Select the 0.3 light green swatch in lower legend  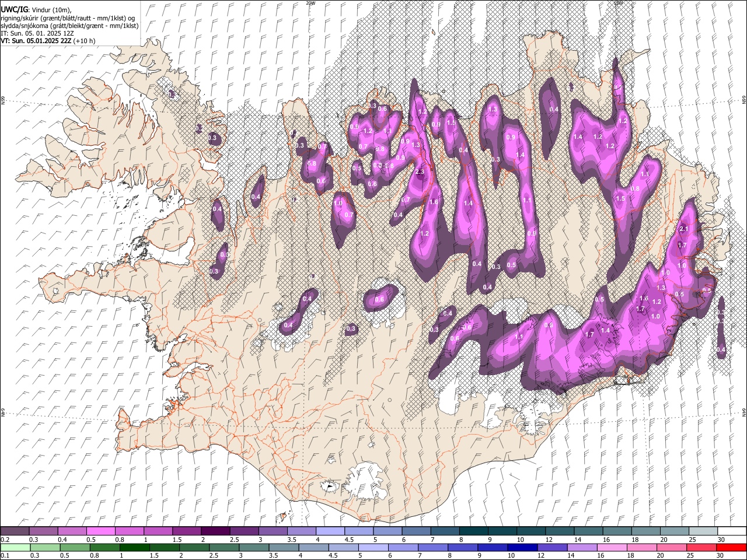tap(45, 547)
